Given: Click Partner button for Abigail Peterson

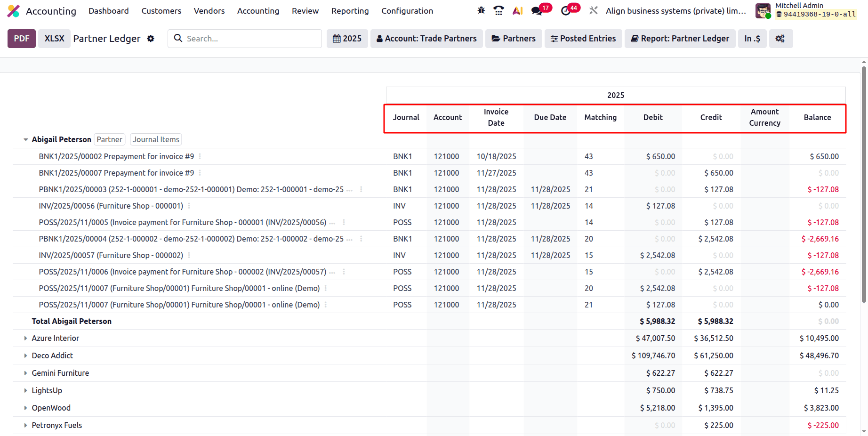Looking at the screenshot, I should [110, 139].
